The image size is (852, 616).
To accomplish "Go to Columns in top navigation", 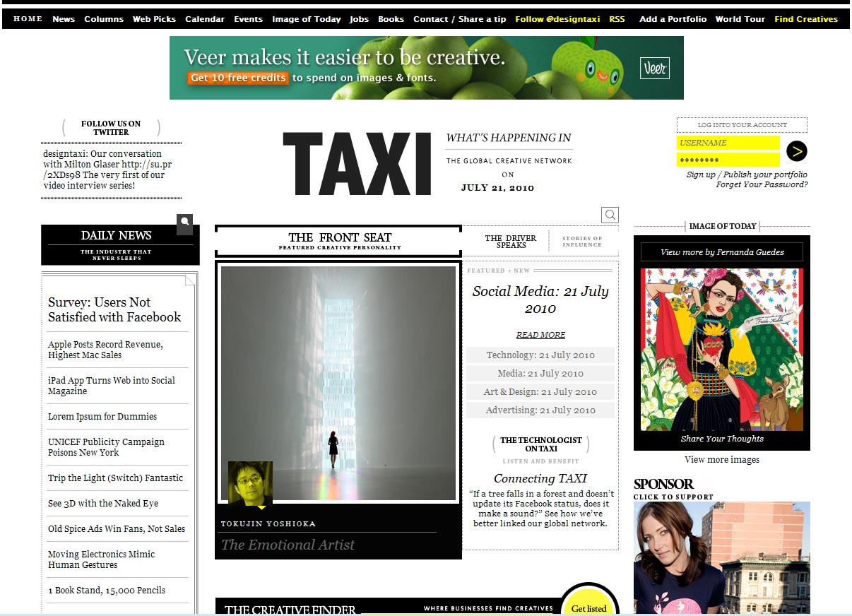I will 104,19.
